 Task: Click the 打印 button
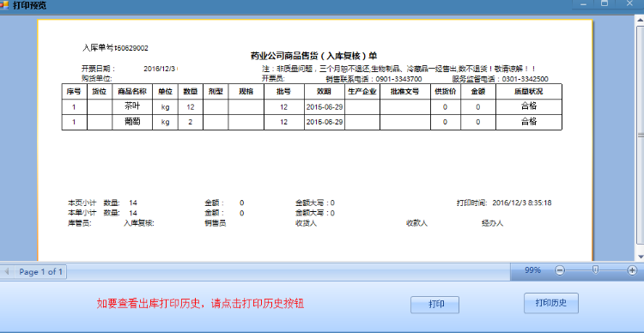[x=434, y=305]
